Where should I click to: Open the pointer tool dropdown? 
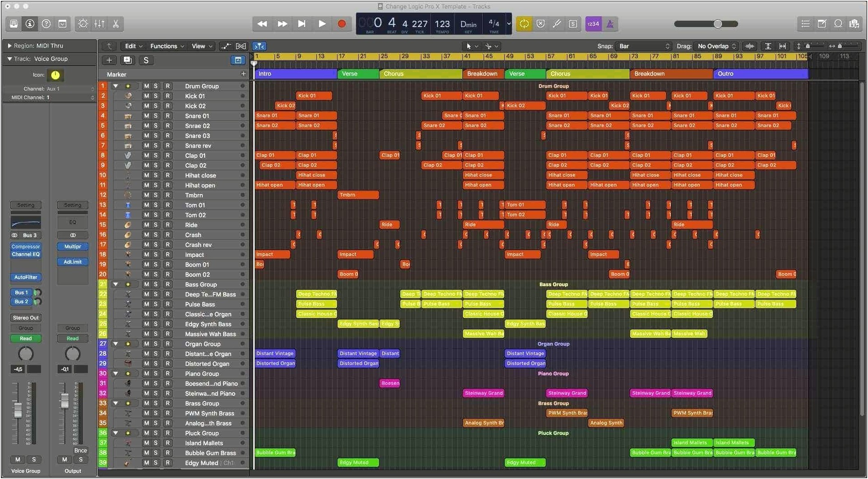(472, 46)
